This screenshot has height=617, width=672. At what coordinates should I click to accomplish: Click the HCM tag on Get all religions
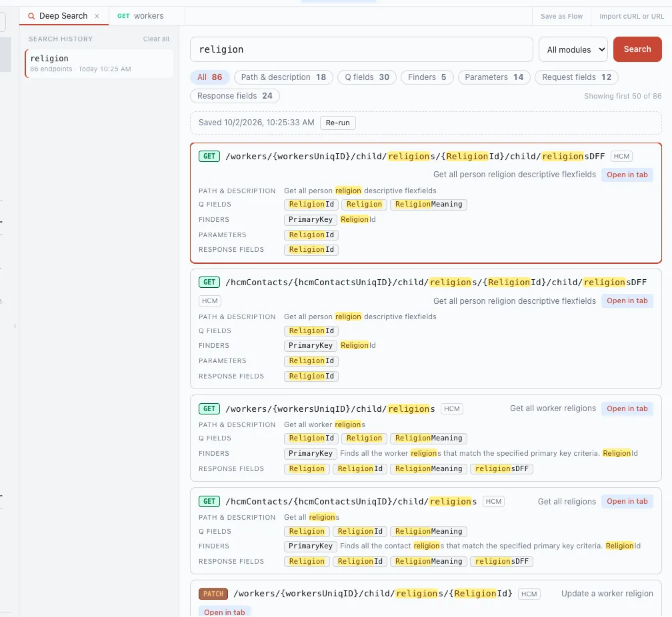tap(493, 501)
